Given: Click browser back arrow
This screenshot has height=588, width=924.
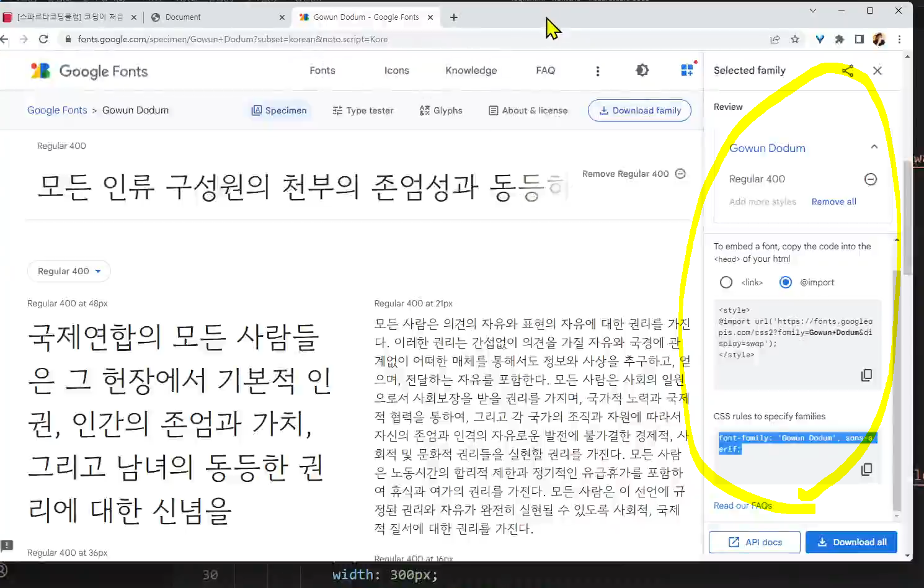Looking at the screenshot, I should (x=5, y=39).
